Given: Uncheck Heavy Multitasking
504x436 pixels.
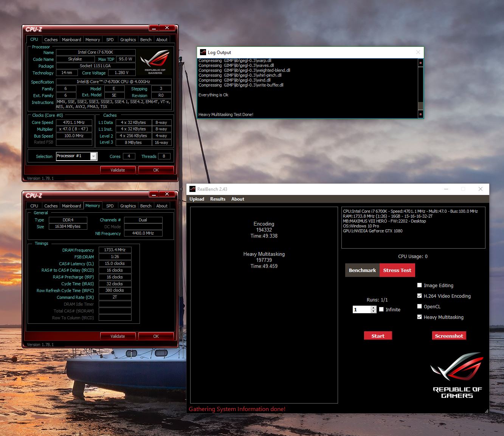Looking at the screenshot, I should (419, 317).
